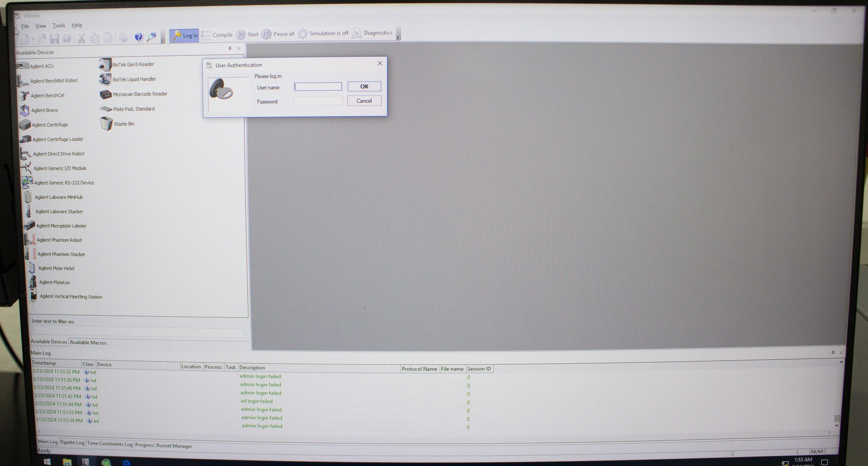The image size is (868, 466).
Task: Open help via blue question mark icon
Action: coord(139,37)
